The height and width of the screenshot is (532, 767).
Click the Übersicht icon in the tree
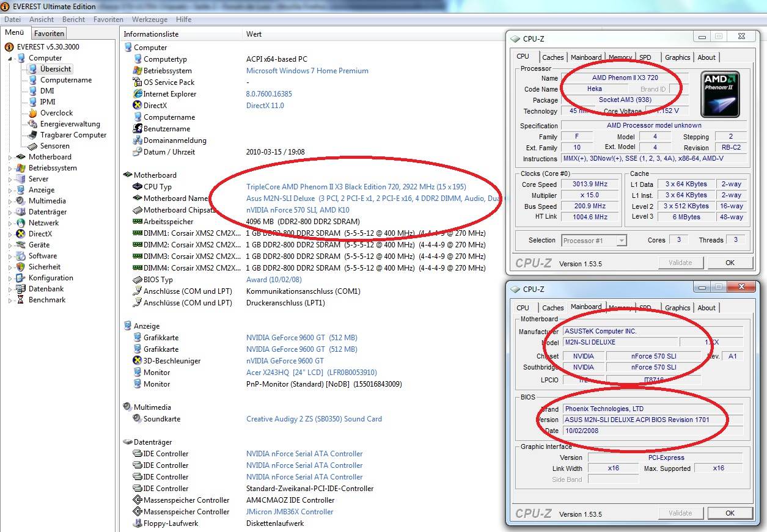pyautogui.click(x=32, y=69)
